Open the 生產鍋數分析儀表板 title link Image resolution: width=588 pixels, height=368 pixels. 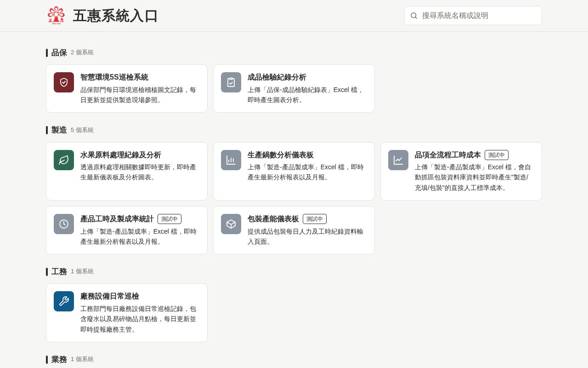tap(281, 155)
